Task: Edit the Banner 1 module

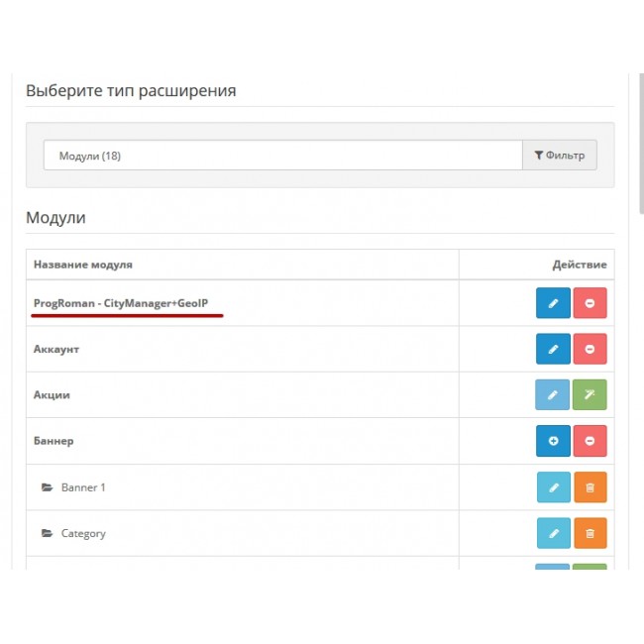Action: tap(553, 487)
